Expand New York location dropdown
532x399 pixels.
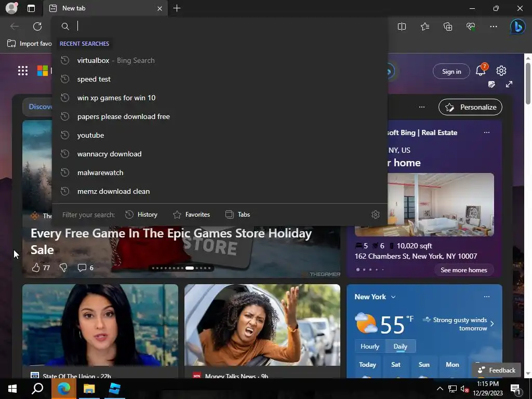(393, 297)
